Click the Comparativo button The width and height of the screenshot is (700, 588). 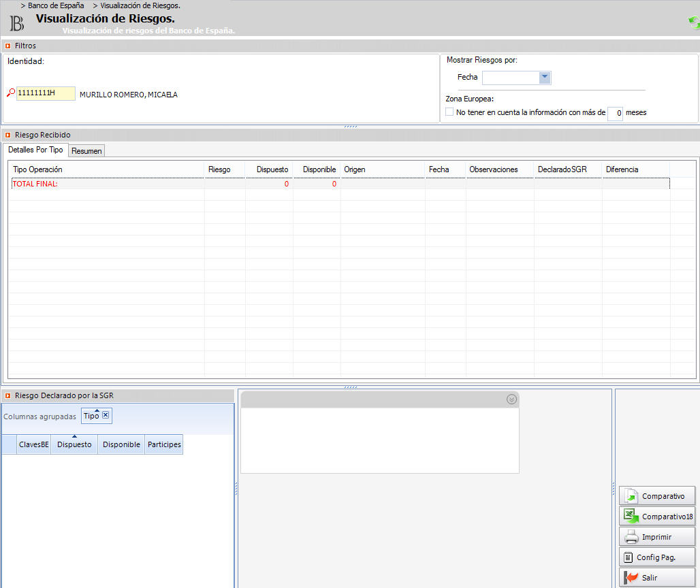657,496
